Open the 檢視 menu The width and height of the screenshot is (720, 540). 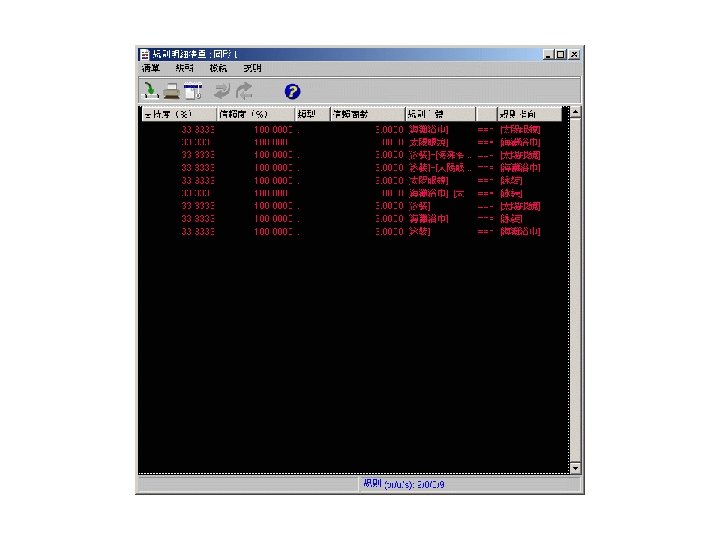218,68
